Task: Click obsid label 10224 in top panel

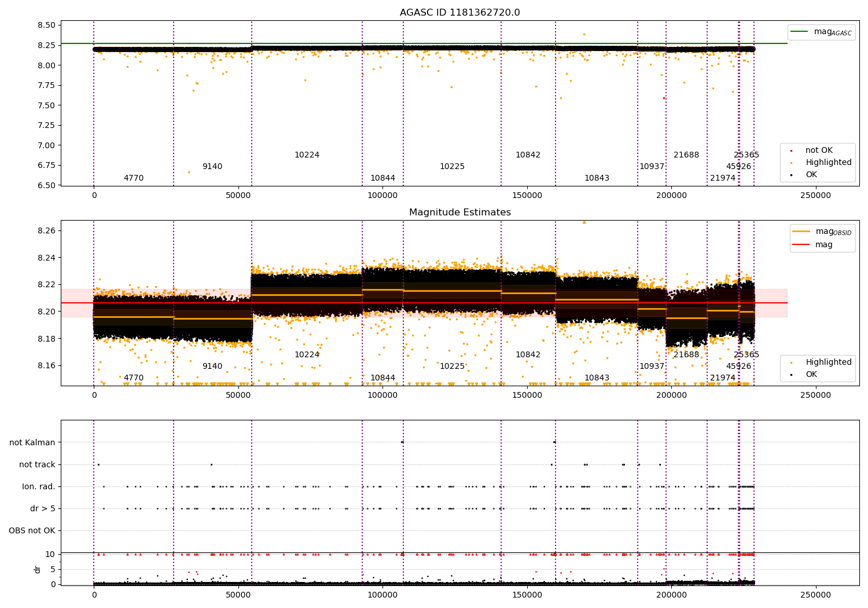Action: (x=307, y=155)
